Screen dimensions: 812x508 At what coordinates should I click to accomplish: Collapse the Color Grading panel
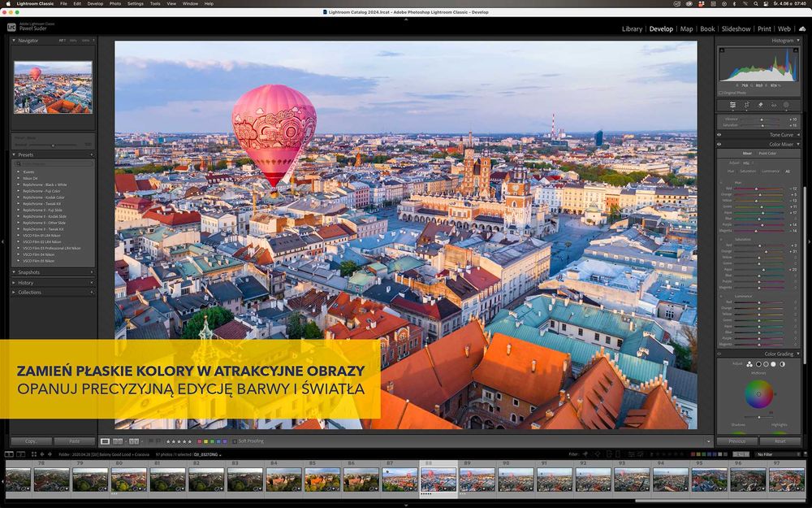coord(798,354)
